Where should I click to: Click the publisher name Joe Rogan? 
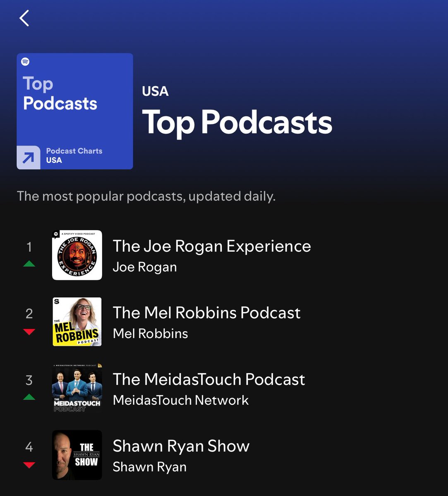pyautogui.click(x=145, y=267)
